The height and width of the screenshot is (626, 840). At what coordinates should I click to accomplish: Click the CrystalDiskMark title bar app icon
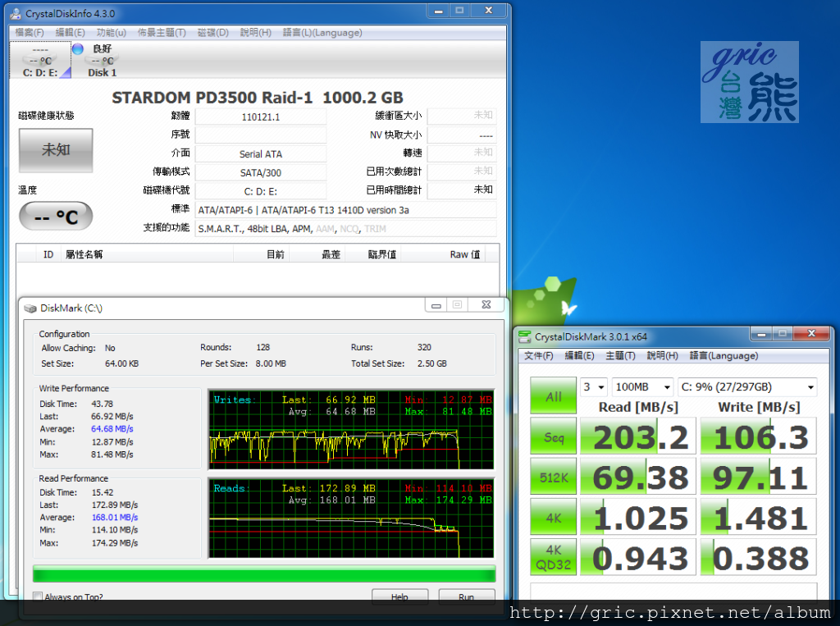(525, 336)
